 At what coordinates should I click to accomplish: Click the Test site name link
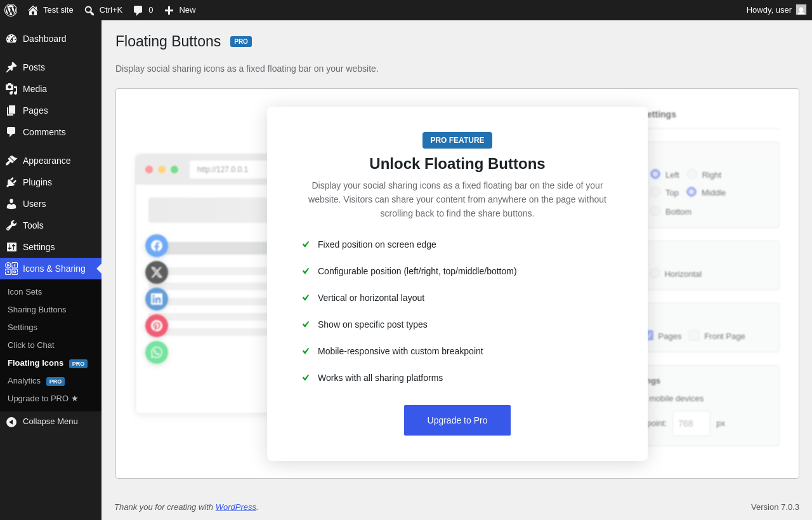[58, 10]
